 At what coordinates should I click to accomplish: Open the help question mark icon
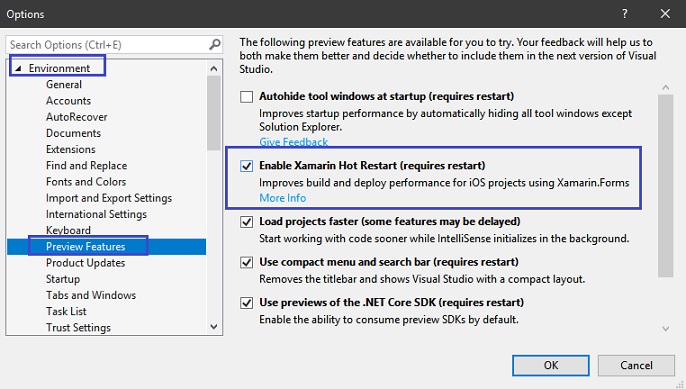(x=625, y=14)
